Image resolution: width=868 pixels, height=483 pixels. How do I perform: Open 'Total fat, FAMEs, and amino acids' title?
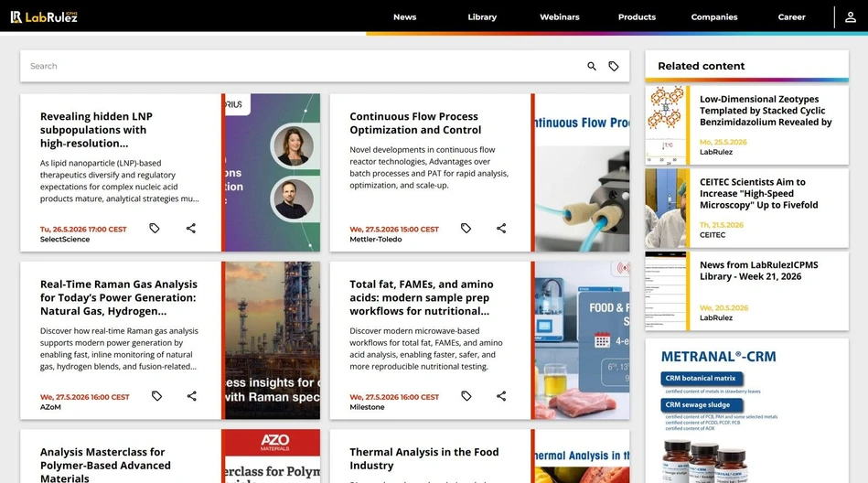coord(422,298)
